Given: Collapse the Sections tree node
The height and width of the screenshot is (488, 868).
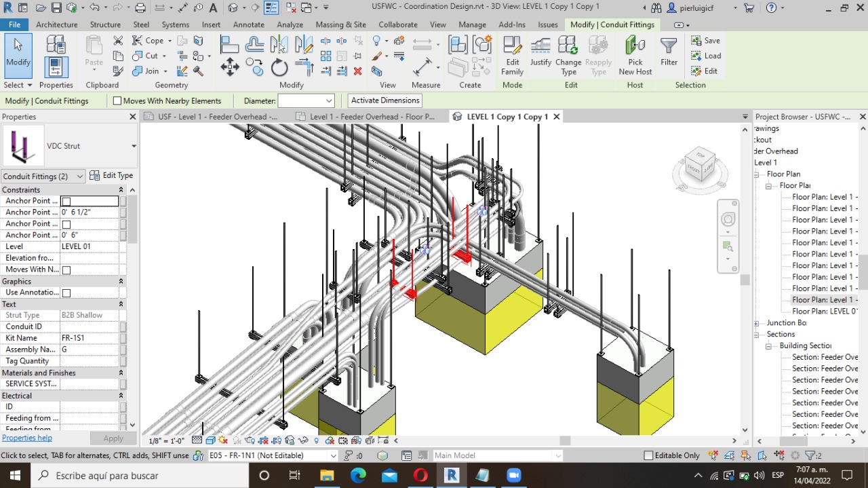Looking at the screenshot, I should click(x=757, y=335).
